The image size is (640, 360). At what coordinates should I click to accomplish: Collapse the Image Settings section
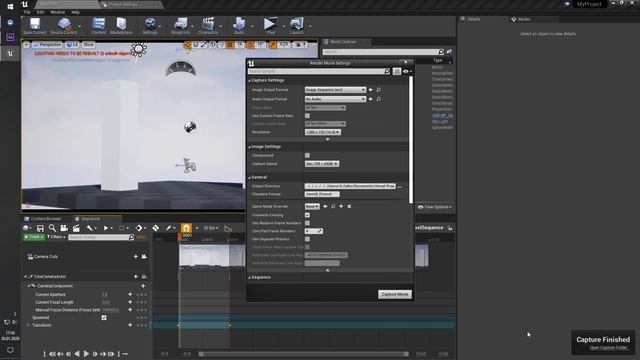click(250, 147)
